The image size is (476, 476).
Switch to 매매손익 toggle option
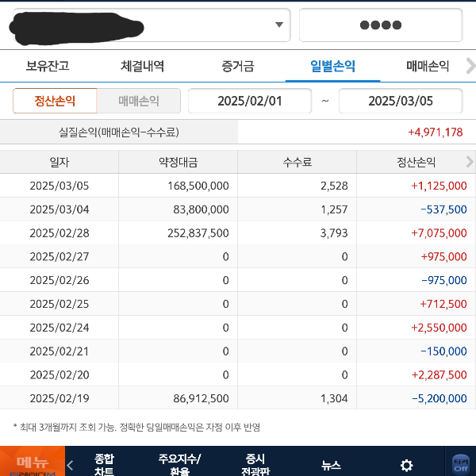(139, 101)
